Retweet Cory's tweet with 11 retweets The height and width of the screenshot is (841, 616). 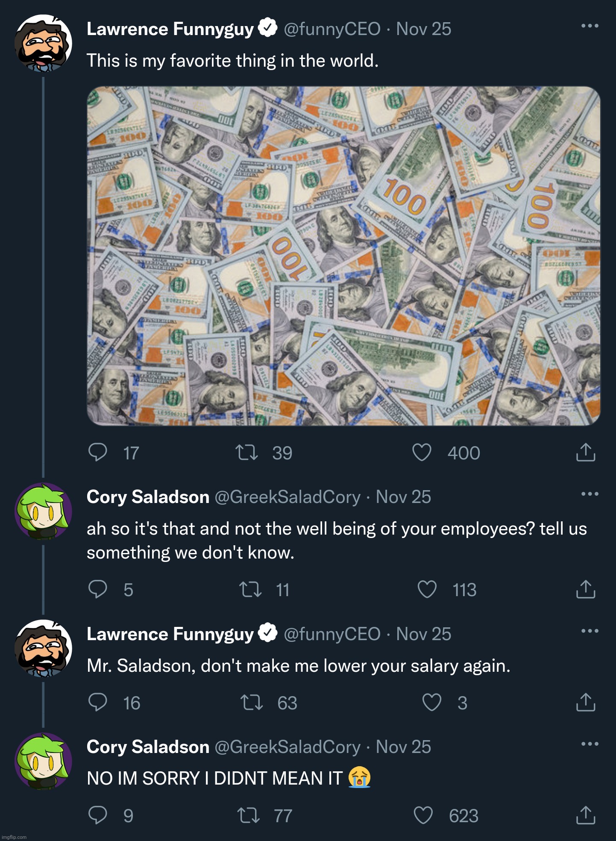[250, 589]
